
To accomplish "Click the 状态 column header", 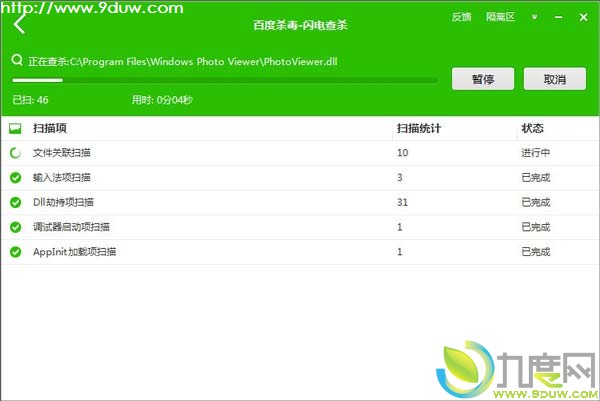I will pyautogui.click(x=532, y=128).
